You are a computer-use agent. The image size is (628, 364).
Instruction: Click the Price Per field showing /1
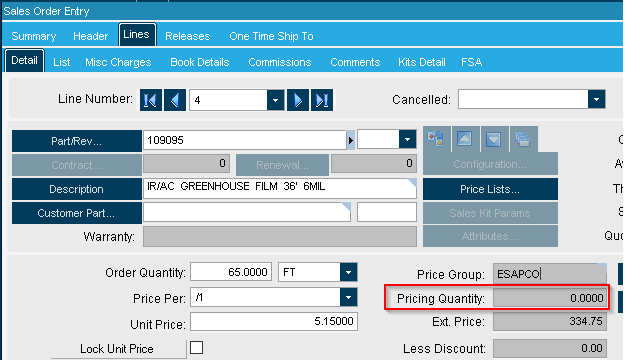[266, 298]
